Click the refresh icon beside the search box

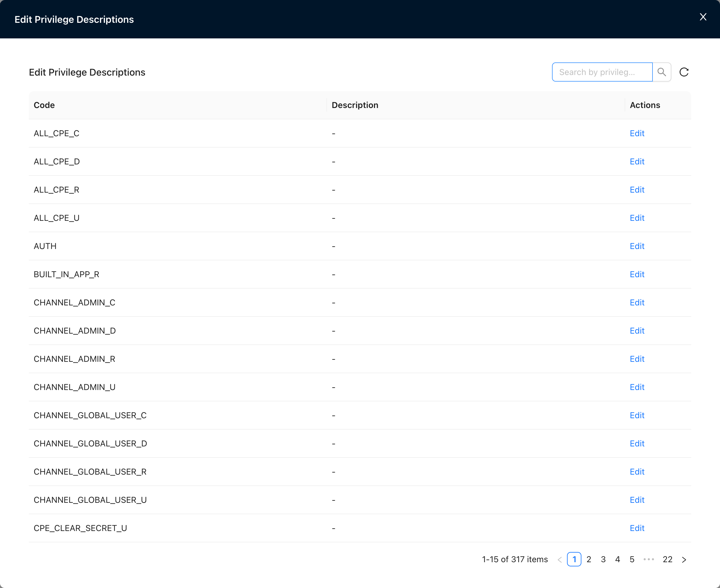[684, 72]
